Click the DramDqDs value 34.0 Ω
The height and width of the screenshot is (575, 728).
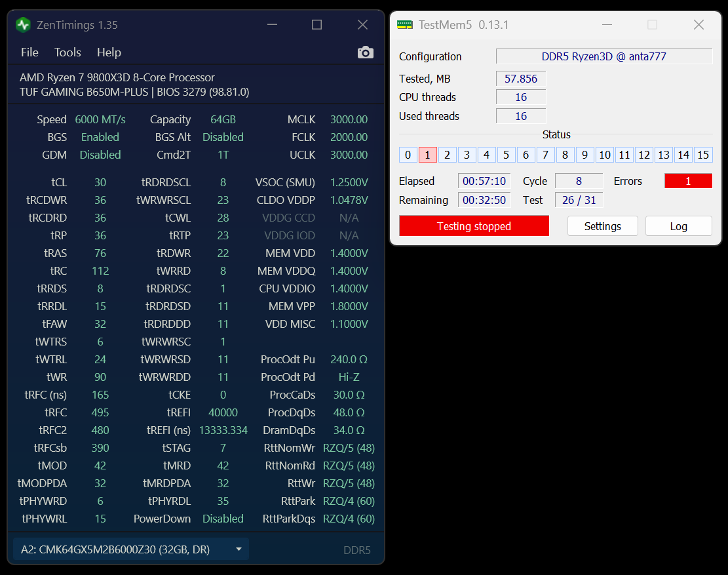pyautogui.click(x=349, y=430)
